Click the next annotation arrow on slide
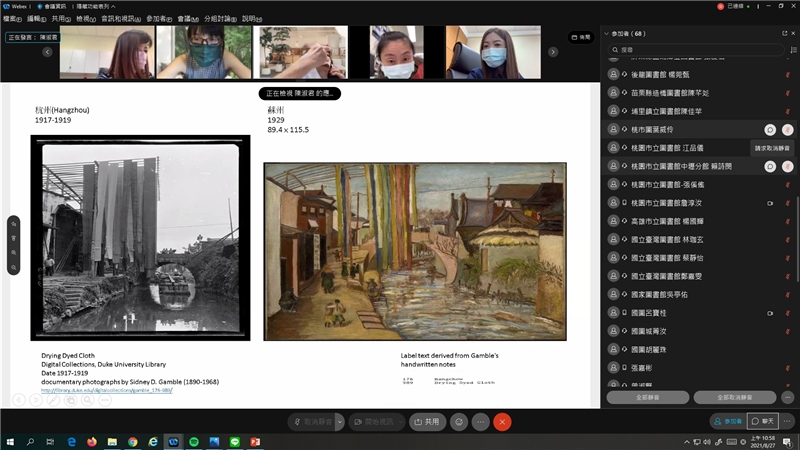 pos(36,400)
